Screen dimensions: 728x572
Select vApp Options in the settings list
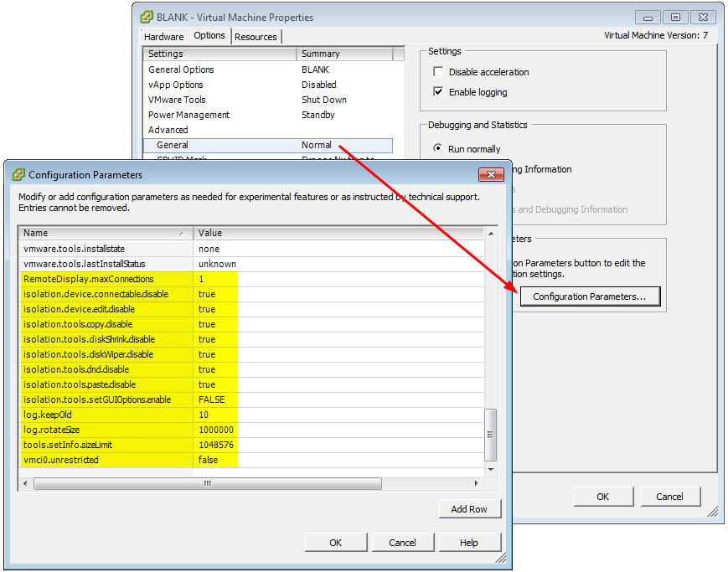click(x=175, y=85)
